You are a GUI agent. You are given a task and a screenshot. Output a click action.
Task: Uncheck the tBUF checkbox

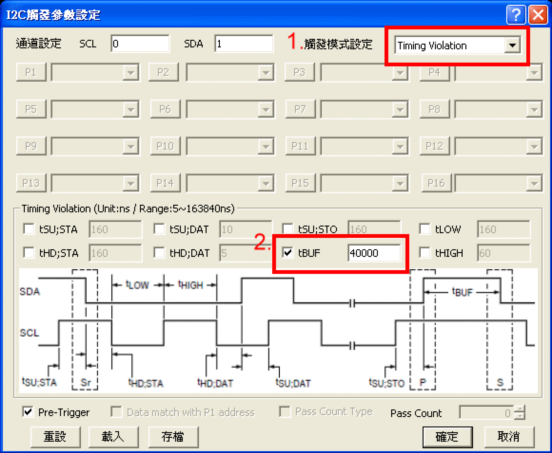pyautogui.click(x=288, y=252)
